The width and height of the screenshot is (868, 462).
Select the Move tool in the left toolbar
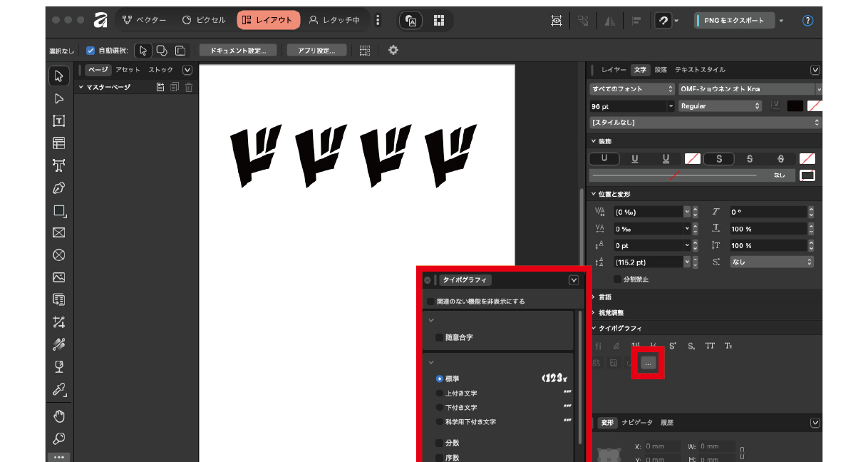[x=59, y=76]
